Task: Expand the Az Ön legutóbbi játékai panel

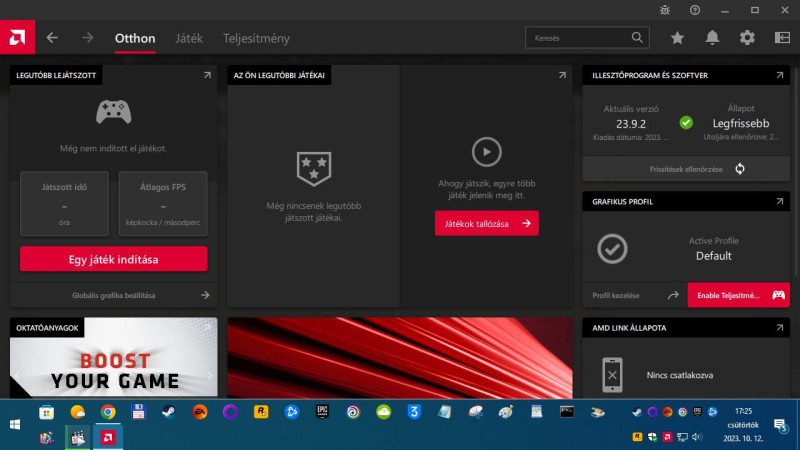Action: 562,75
